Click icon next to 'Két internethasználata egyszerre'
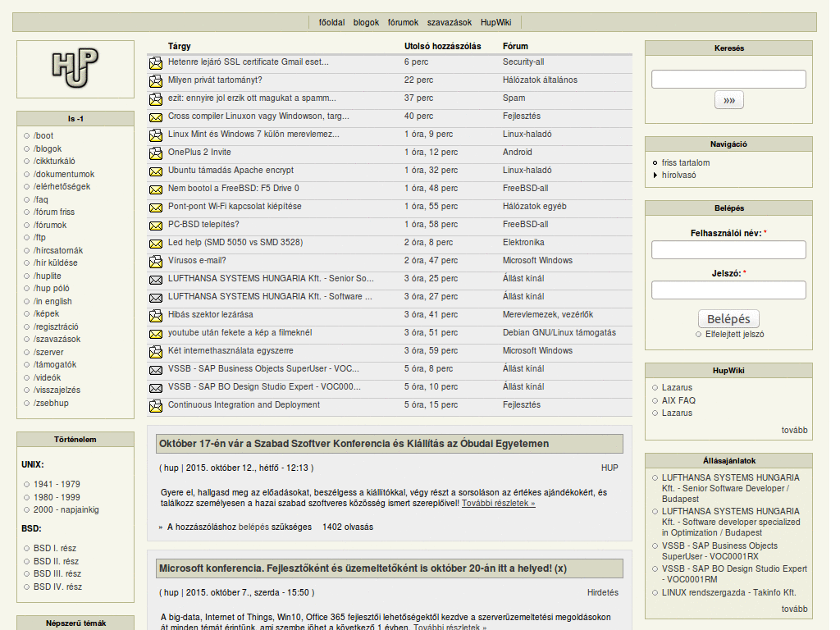Viewport: 840px width, 630px height. [156, 352]
